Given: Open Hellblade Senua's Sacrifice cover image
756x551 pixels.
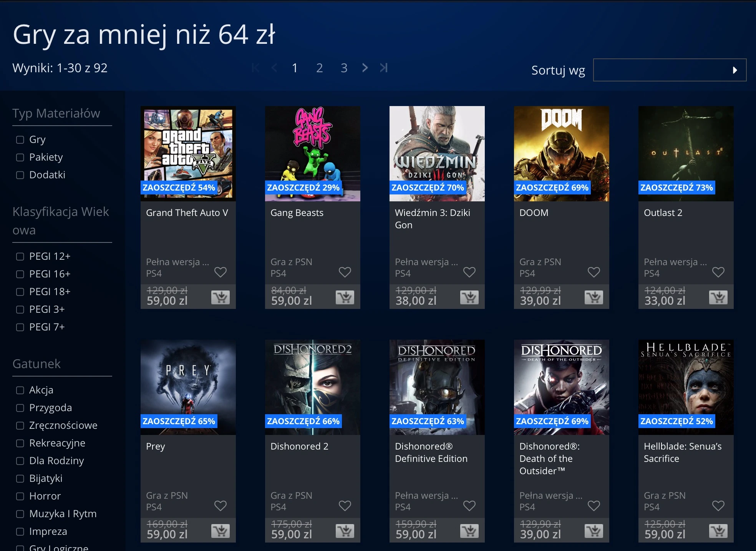Looking at the screenshot, I should click(x=686, y=387).
